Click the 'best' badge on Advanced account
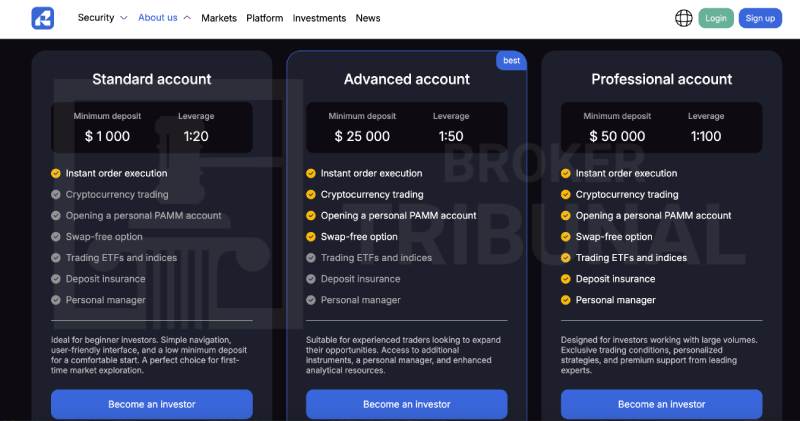 point(511,60)
